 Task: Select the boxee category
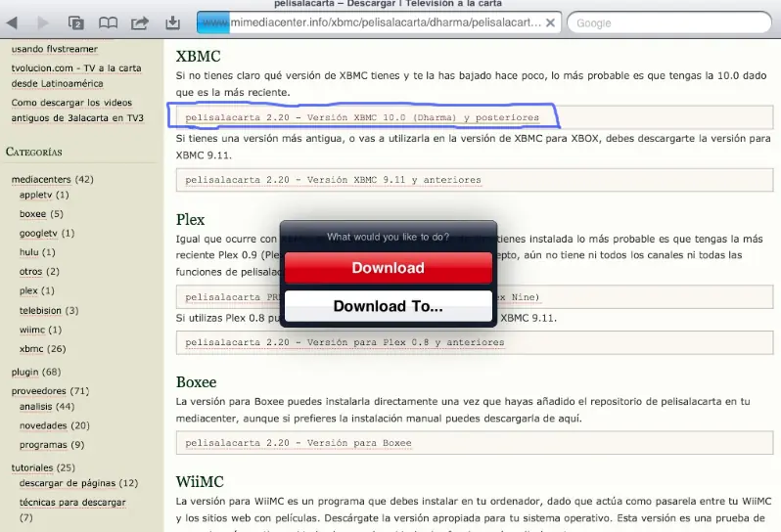tap(33, 214)
